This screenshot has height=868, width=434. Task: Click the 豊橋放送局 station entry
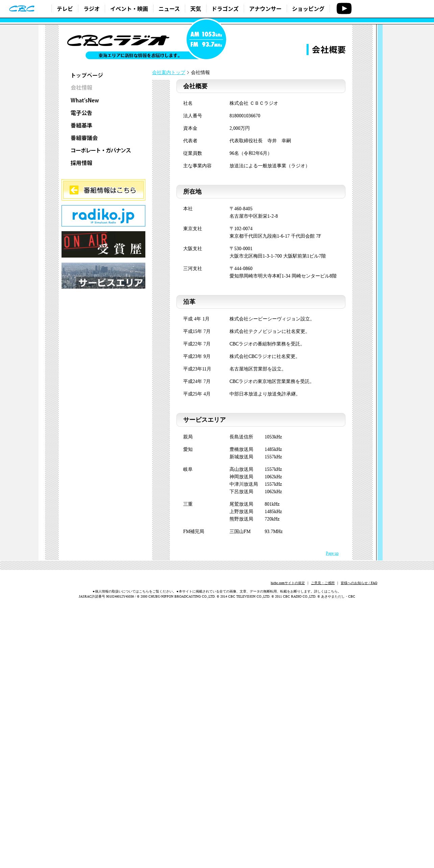click(241, 450)
